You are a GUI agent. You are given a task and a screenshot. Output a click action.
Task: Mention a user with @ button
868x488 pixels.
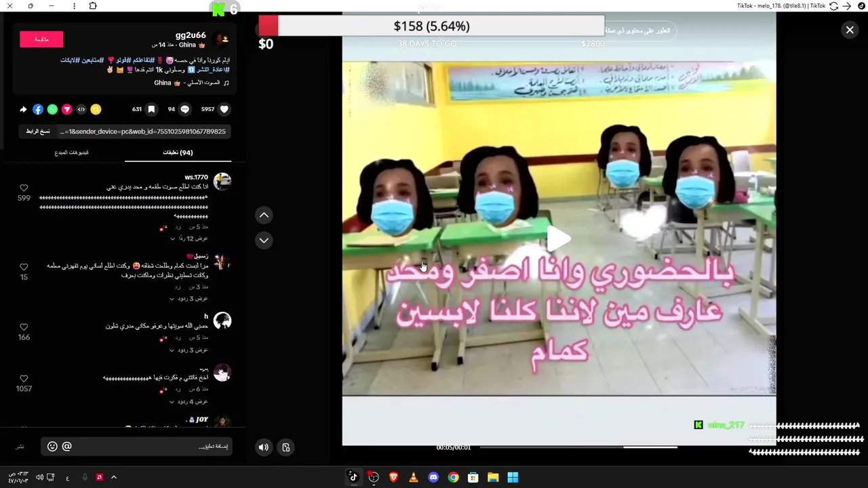click(66, 446)
